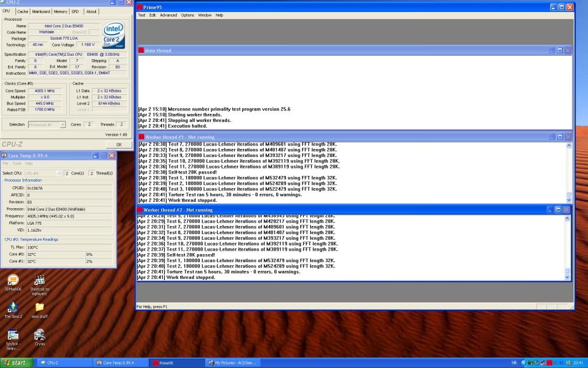Click the Core Voltage value 1.168 V
This screenshot has width=588, height=368.
[x=88, y=45]
